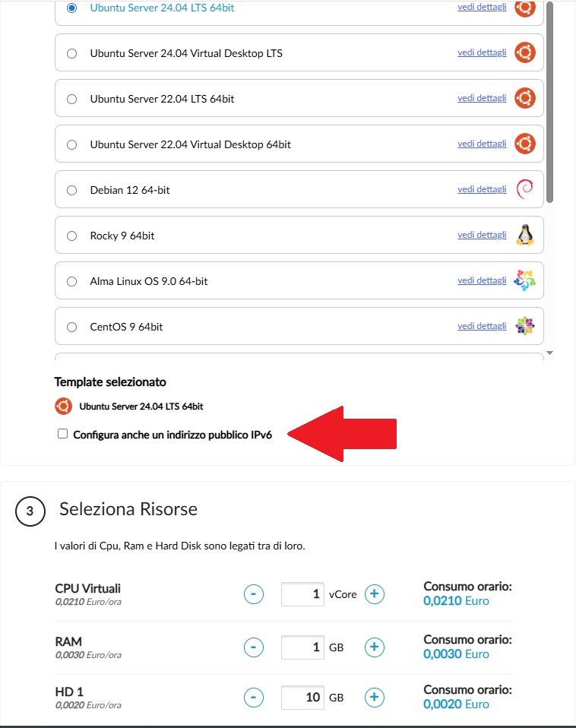Click the Debian swirl logo
The width and height of the screenshot is (576, 728).
click(525, 189)
